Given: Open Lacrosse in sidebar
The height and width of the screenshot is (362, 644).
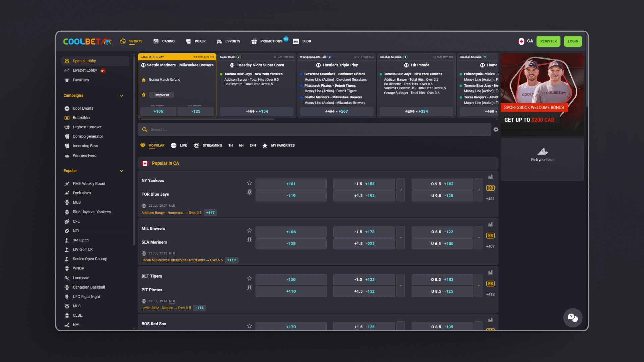Looking at the screenshot, I should tap(80, 278).
